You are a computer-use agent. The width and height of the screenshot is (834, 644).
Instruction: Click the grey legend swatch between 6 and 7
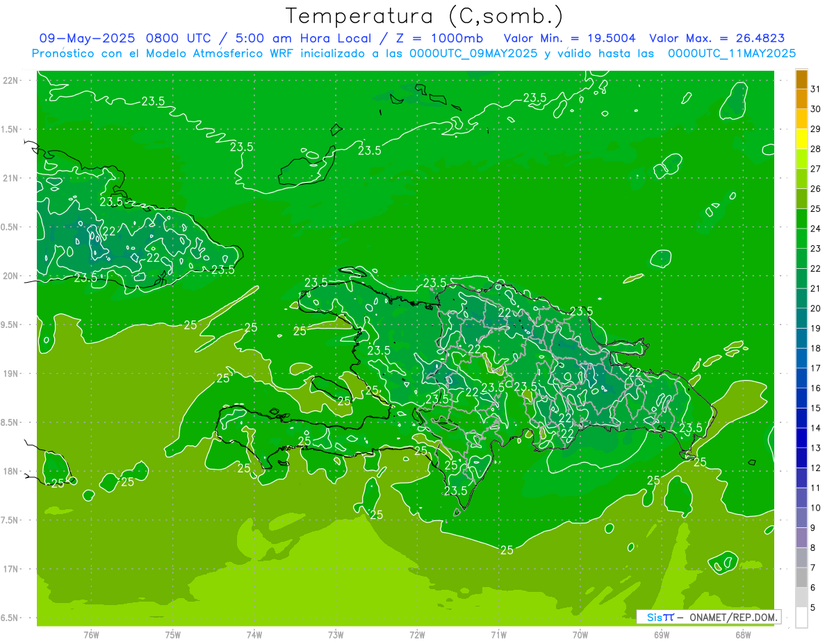point(801,578)
